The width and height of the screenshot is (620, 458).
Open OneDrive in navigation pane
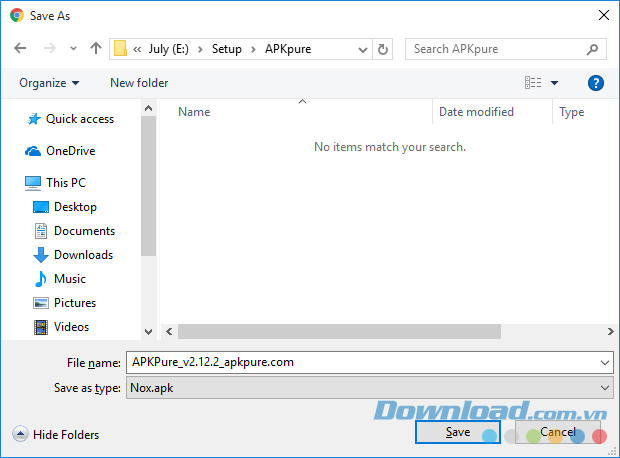click(x=70, y=151)
